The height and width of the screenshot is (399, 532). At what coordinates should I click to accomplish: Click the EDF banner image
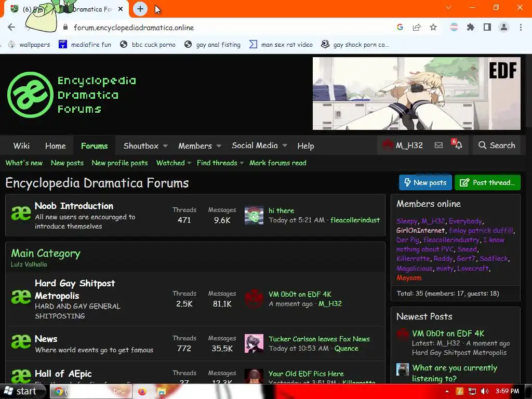416,94
